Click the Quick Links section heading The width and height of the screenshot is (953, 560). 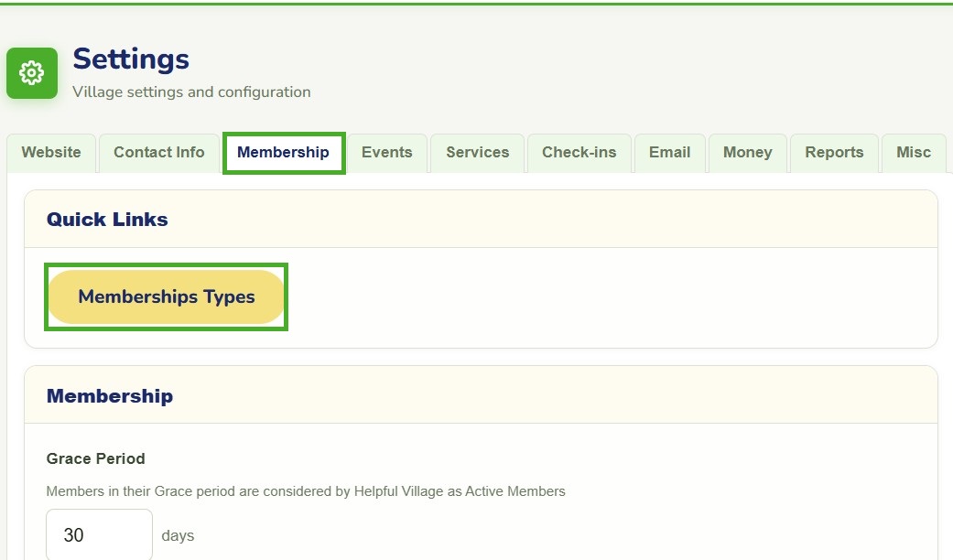pos(107,220)
